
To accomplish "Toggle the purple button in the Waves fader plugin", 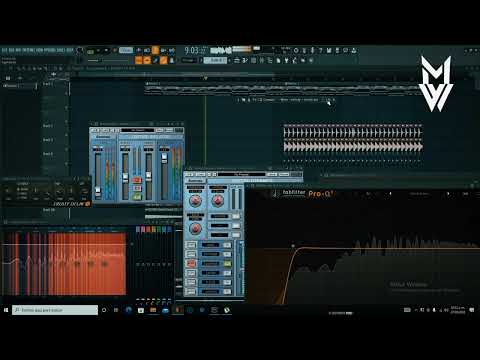I will 137,189.
